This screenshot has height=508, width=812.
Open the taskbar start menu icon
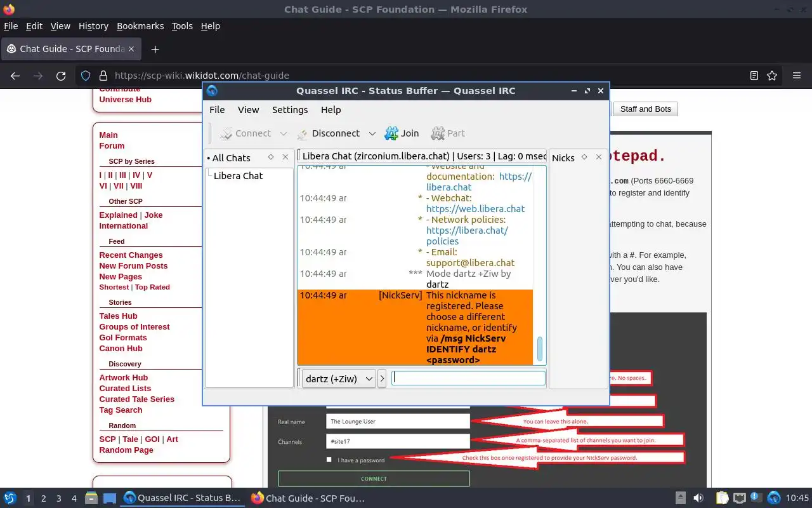coord(10,498)
